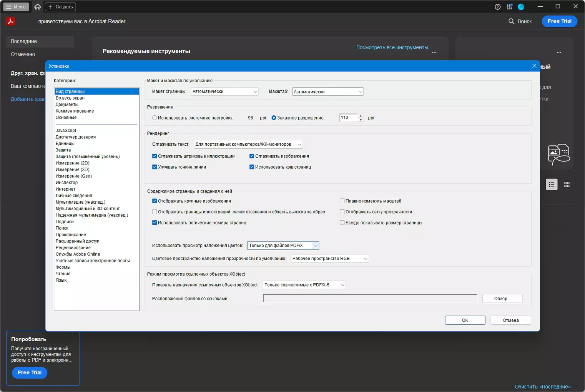Toggle Отображать крупные изображения checkbox

tap(155, 201)
